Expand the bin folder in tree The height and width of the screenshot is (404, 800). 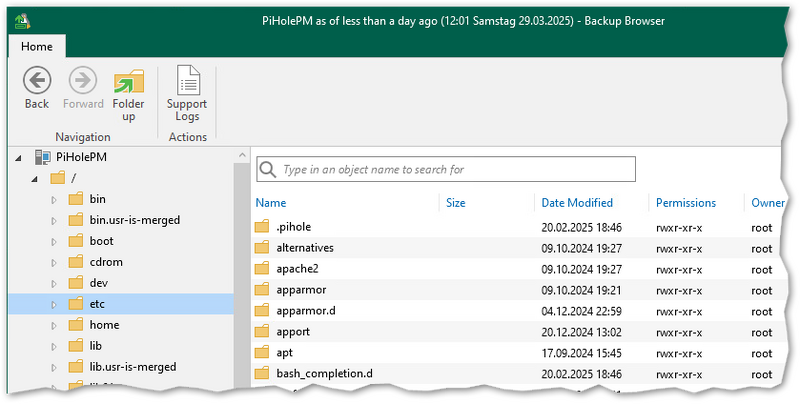(54, 199)
